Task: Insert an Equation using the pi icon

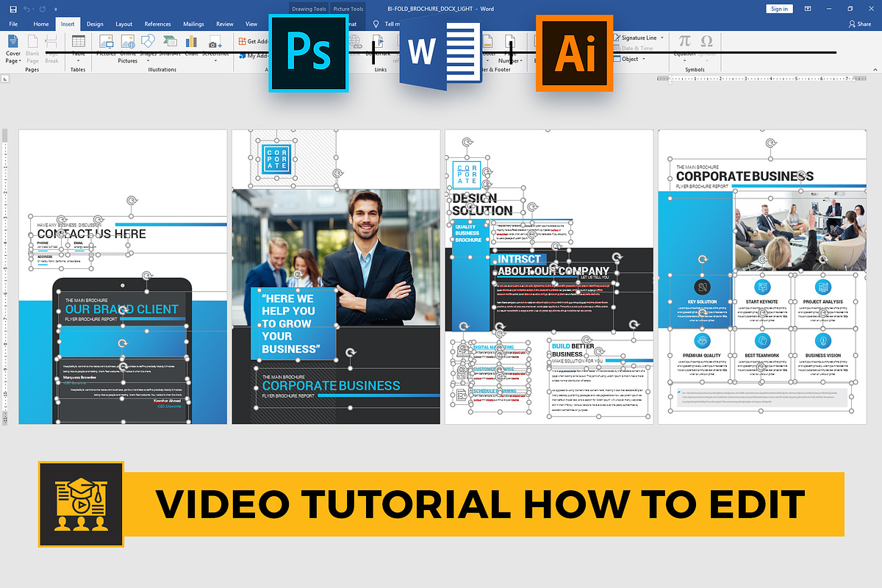Action: tap(684, 41)
